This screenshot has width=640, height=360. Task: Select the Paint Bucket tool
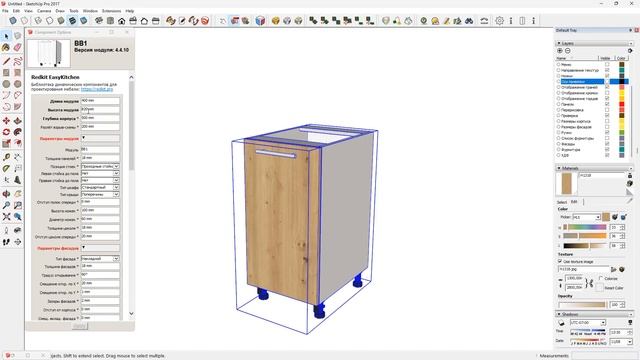click(x=6, y=48)
